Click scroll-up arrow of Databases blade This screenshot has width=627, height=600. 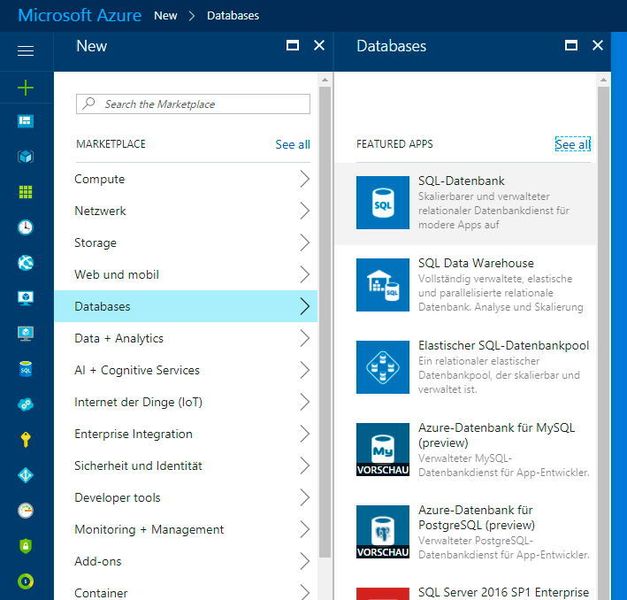pos(603,80)
